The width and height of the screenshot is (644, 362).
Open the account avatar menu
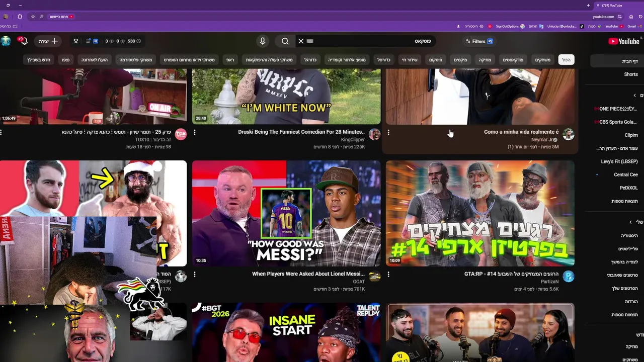point(6,41)
